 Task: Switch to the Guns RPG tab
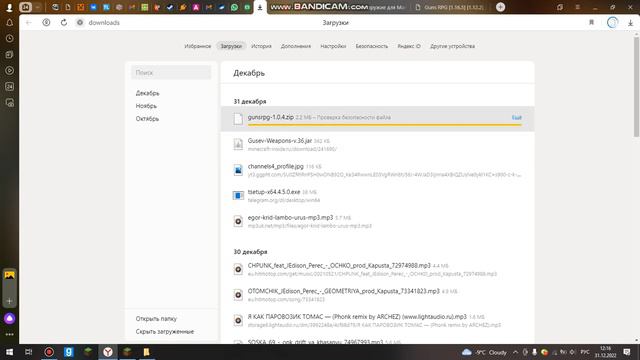click(449, 7)
